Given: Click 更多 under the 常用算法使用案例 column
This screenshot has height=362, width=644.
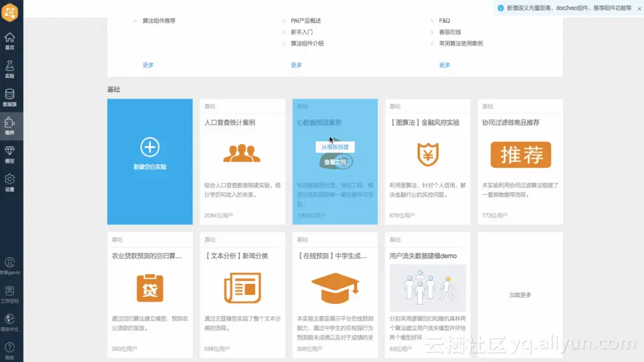Looking at the screenshot, I should 444,65.
